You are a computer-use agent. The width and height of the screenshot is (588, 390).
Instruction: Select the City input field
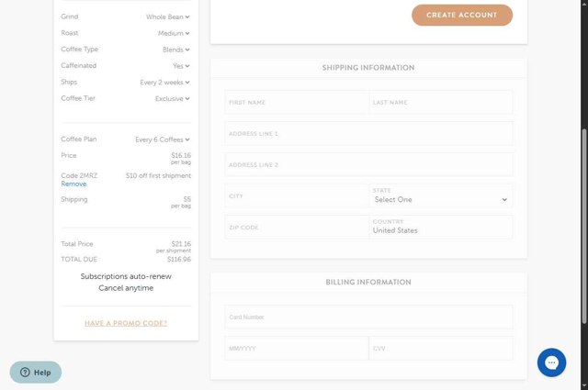[x=297, y=196]
